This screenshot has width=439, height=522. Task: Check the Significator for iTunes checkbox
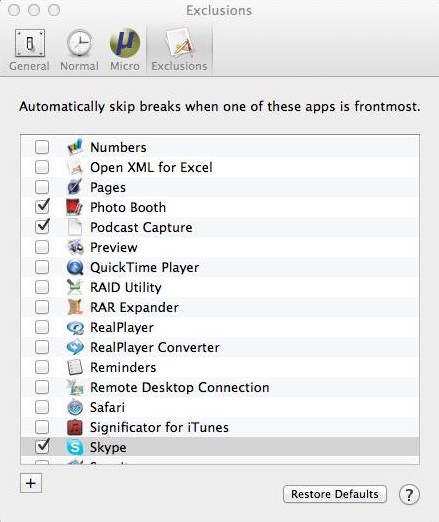click(42, 427)
